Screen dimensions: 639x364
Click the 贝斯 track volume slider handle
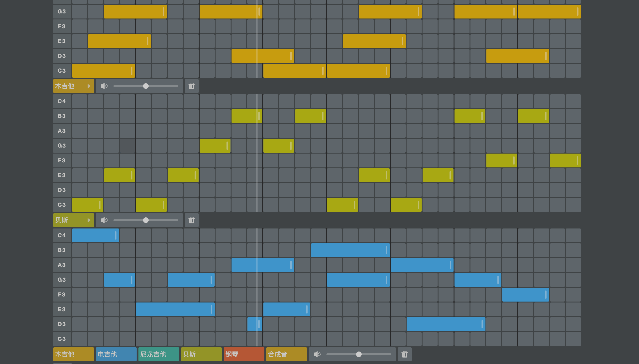[x=146, y=220]
